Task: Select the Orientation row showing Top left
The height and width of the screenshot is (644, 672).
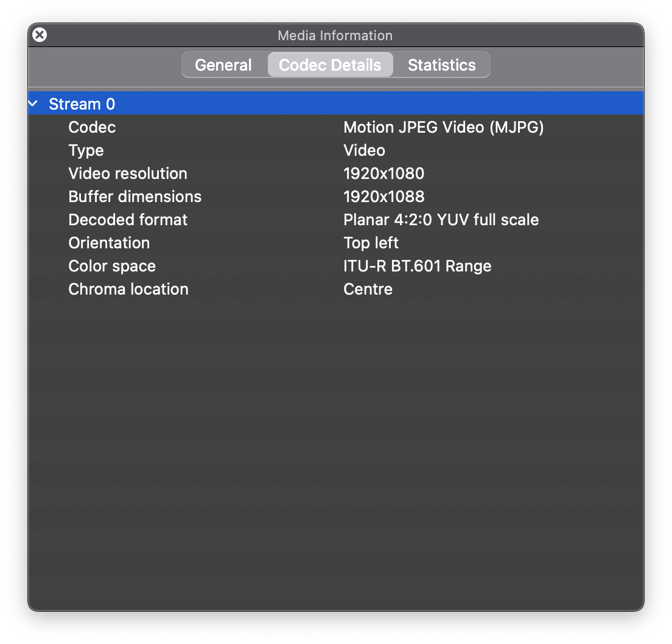Action: (x=243, y=243)
